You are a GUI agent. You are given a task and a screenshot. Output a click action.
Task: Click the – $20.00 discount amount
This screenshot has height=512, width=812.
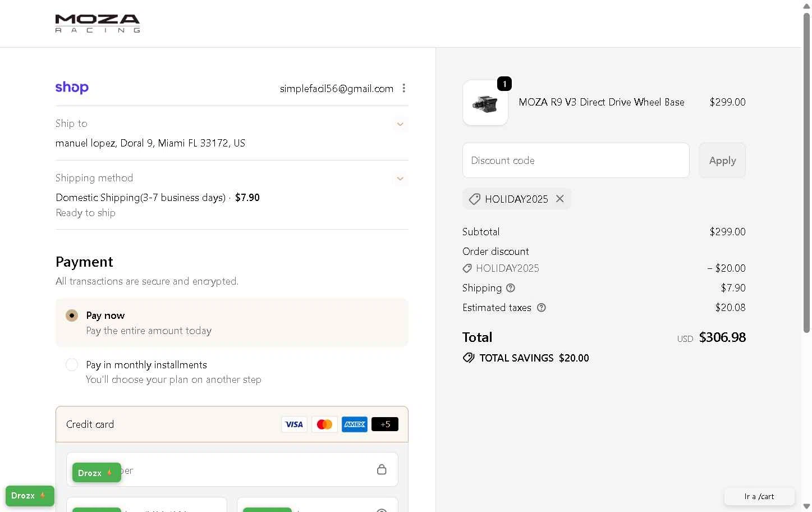point(727,268)
